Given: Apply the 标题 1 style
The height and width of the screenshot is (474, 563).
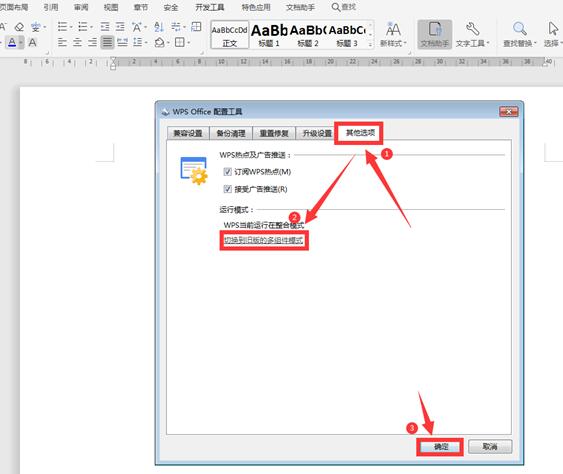Looking at the screenshot, I should [269, 35].
